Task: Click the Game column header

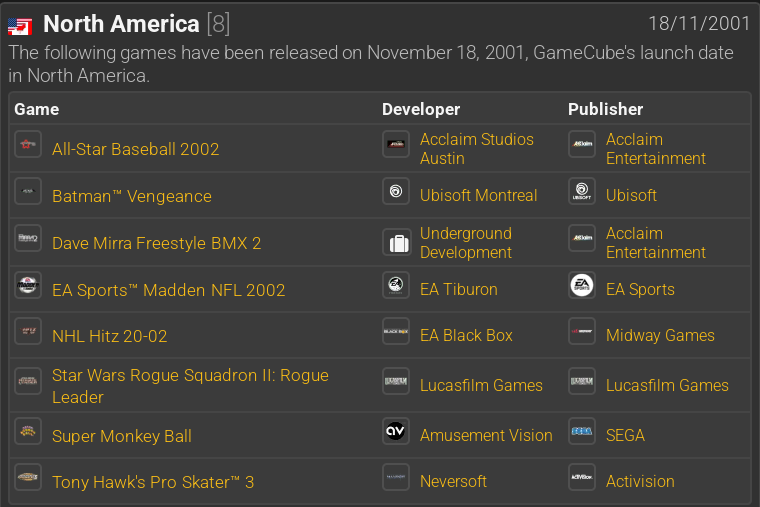Action: coord(37,109)
